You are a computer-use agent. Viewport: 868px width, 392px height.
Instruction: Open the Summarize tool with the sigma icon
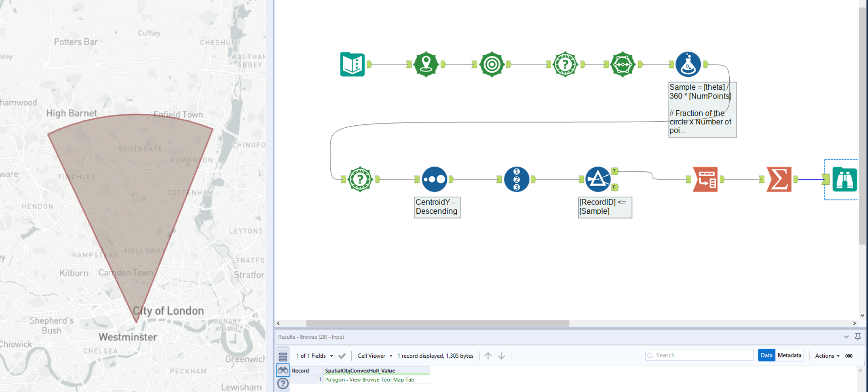click(779, 179)
